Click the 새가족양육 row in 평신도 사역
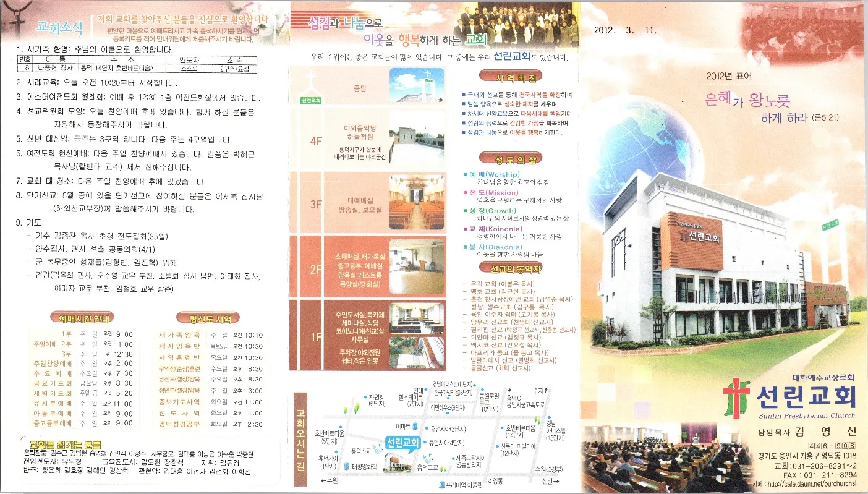The image size is (868, 494). pyautogui.click(x=211, y=334)
